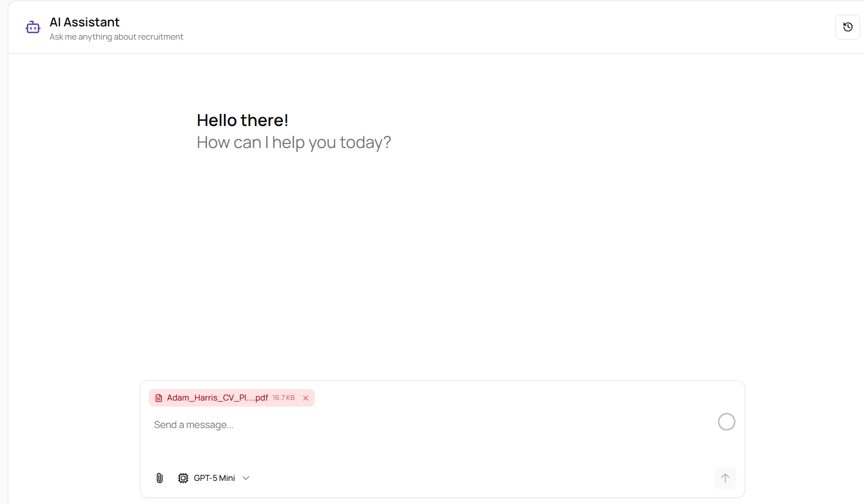Image resolution: width=864 pixels, height=504 pixels.
Task: Click the circle indicator right of the message box
Action: pos(726,422)
